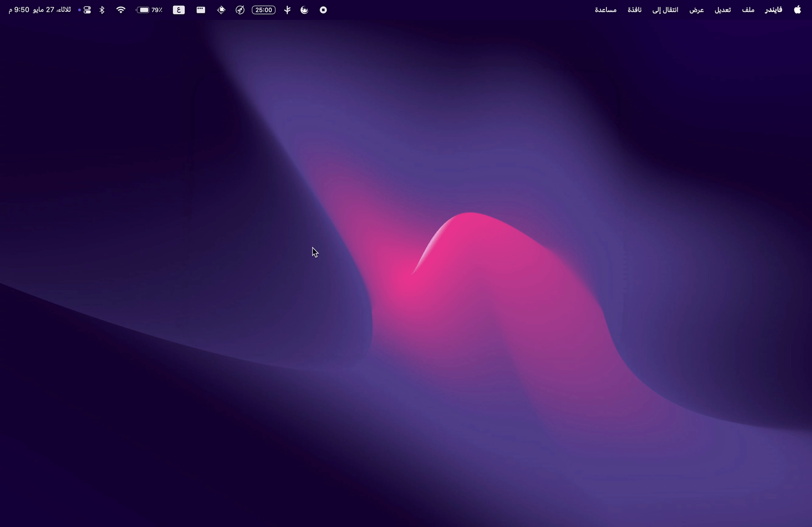Open the Bluetooth menu
812x527 pixels.
click(x=102, y=10)
